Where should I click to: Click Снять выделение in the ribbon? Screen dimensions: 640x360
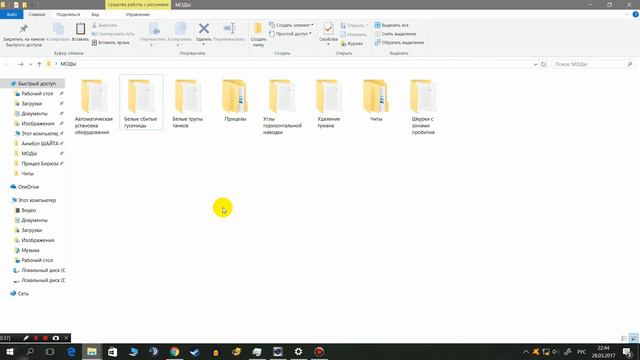click(x=395, y=34)
